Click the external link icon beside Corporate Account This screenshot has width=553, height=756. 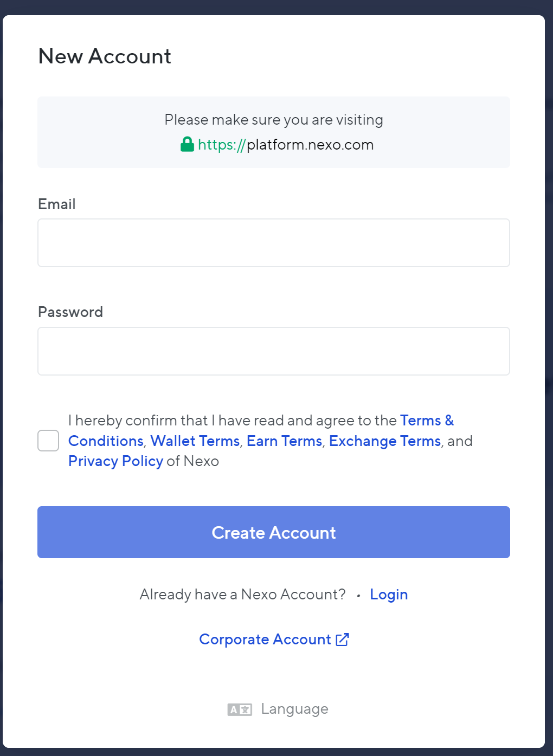coord(342,639)
